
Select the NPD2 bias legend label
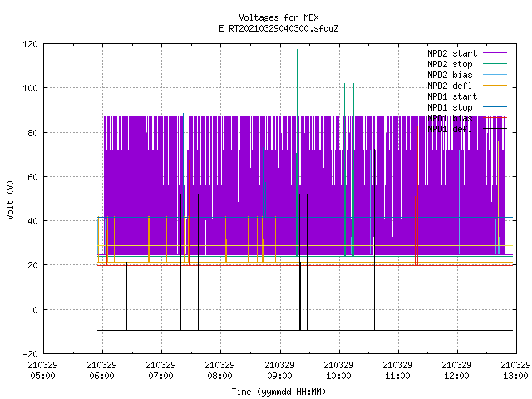[x=450, y=75]
